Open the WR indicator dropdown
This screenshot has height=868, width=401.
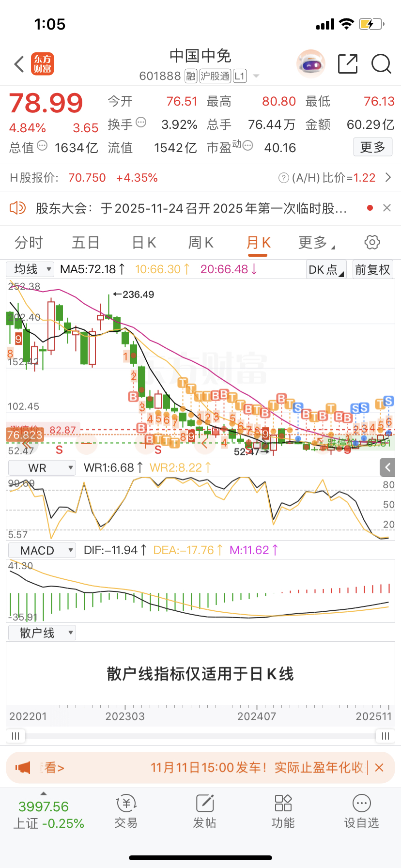tap(42, 468)
